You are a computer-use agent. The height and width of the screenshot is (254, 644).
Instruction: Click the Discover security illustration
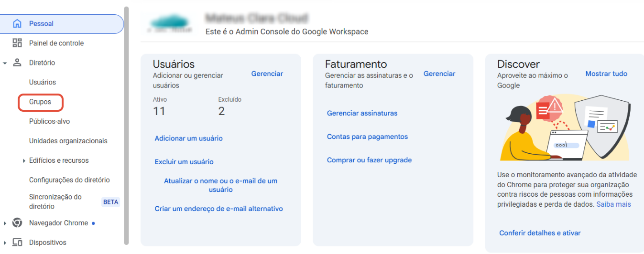point(566,127)
